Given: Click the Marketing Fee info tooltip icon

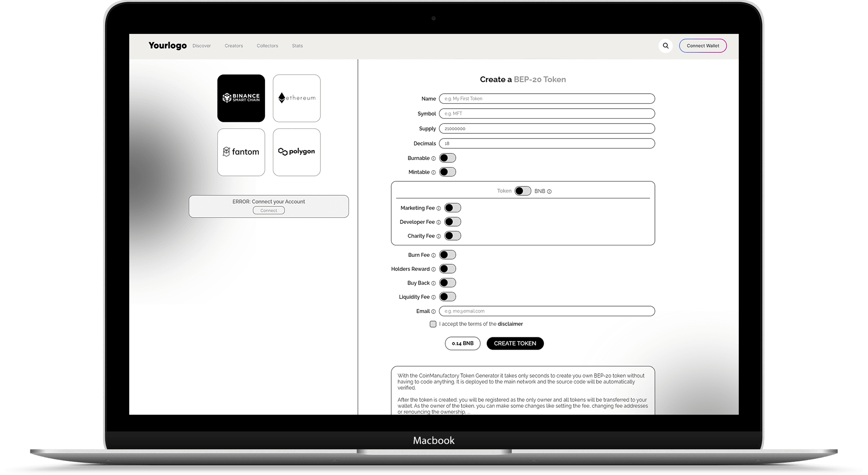Looking at the screenshot, I should 438,208.
